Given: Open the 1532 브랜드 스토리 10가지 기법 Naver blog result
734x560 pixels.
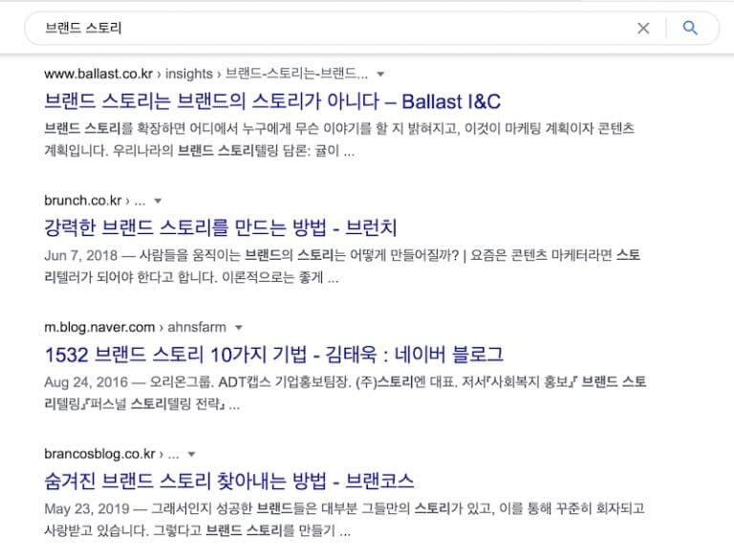Looking at the screenshot, I should tap(274, 355).
